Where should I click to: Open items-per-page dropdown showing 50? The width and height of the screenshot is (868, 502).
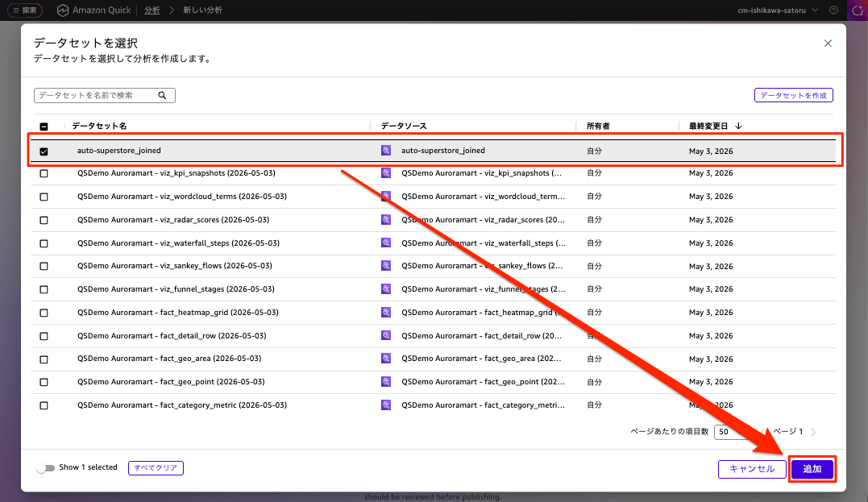pyautogui.click(x=733, y=432)
